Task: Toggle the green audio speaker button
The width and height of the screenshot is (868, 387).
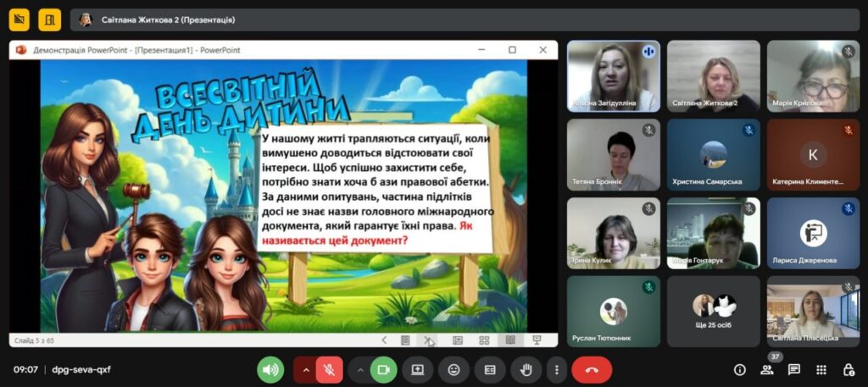Action: (270, 369)
